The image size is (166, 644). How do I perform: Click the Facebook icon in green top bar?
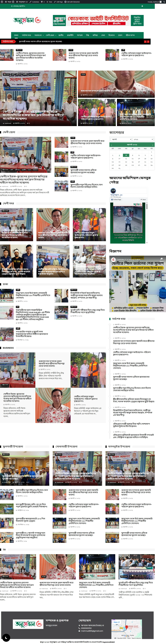tap(142, 6)
